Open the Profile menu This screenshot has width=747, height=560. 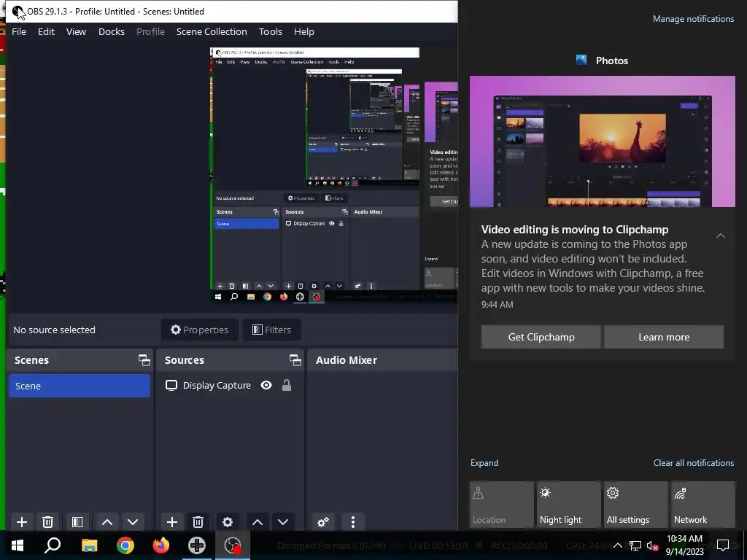click(150, 31)
